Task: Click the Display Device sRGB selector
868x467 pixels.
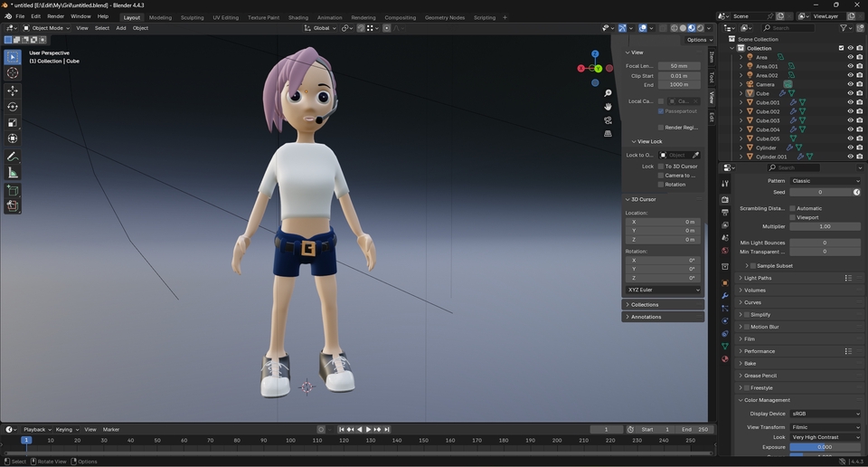Action: 825,414
